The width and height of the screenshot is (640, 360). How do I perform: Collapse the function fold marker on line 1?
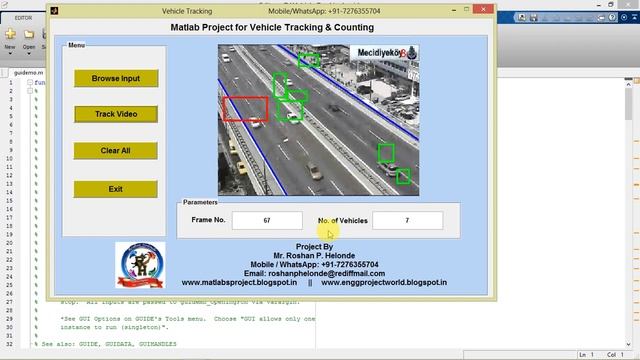30,82
